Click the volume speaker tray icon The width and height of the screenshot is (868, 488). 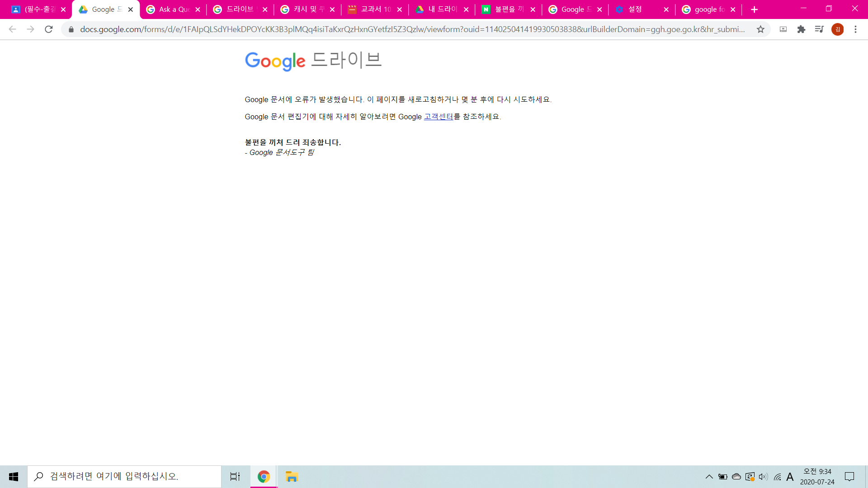pos(764,477)
